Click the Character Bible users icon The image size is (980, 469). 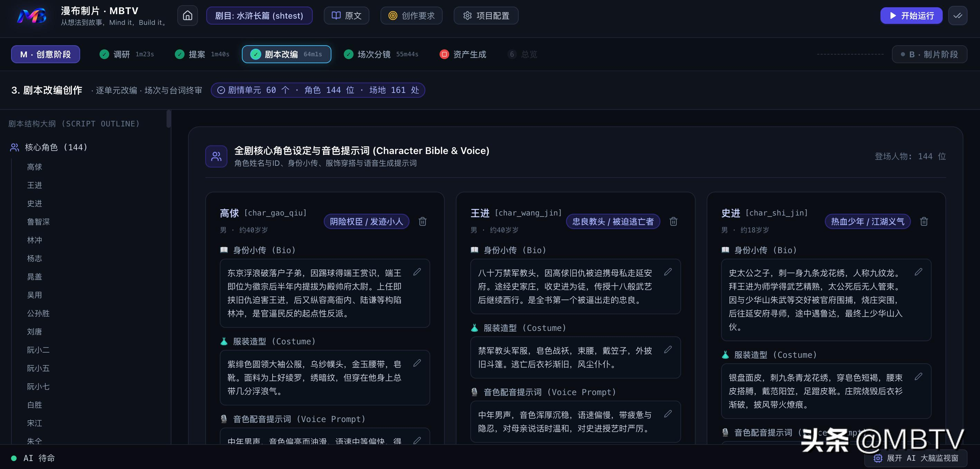pos(216,156)
